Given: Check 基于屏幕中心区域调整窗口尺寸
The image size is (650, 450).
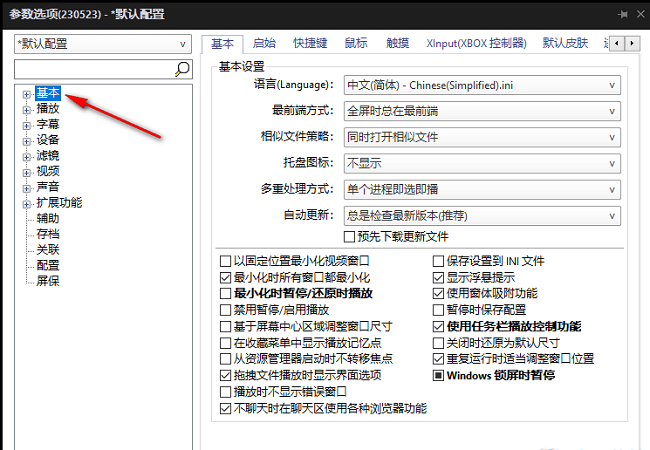Looking at the screenshot, I should pyautogui.click(x=225, y=327).
